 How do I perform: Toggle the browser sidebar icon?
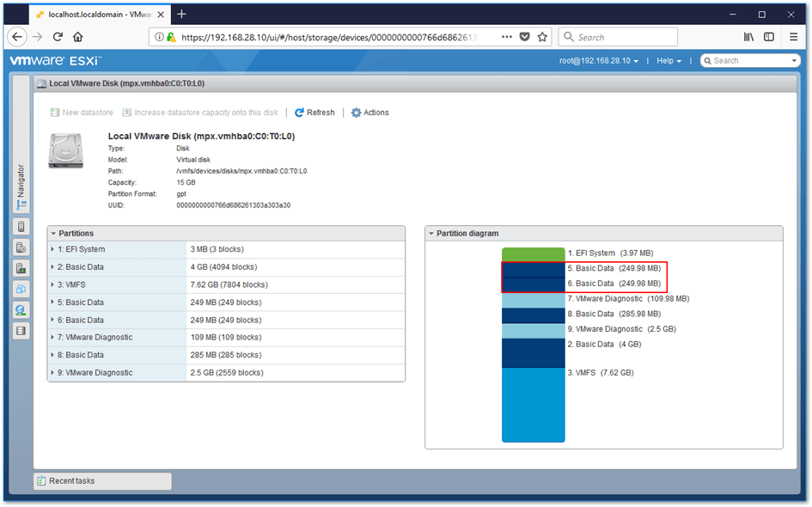769,37
